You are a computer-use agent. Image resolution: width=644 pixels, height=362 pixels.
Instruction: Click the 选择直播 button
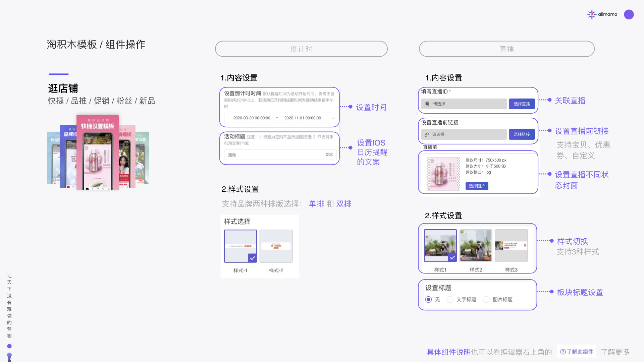522,104
